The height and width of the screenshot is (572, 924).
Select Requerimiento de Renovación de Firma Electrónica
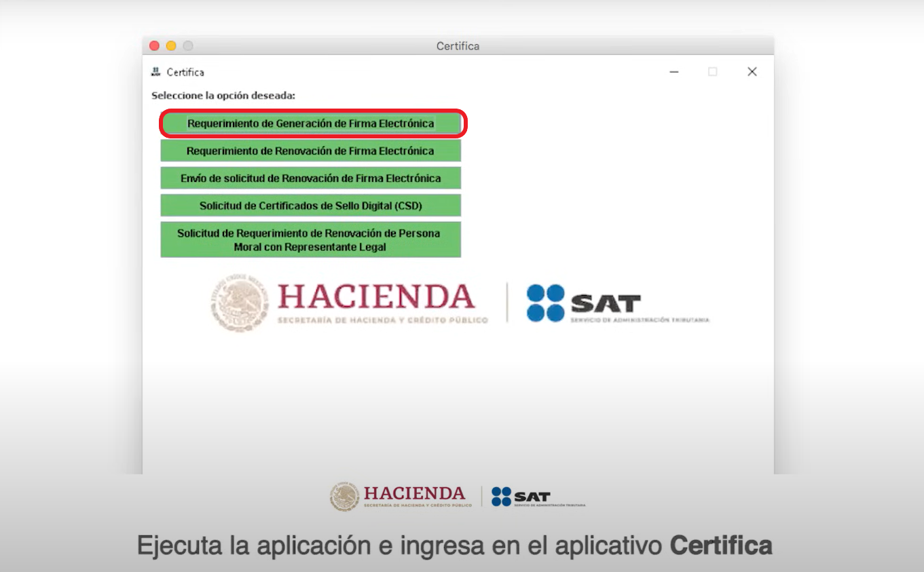coord(311,151)
